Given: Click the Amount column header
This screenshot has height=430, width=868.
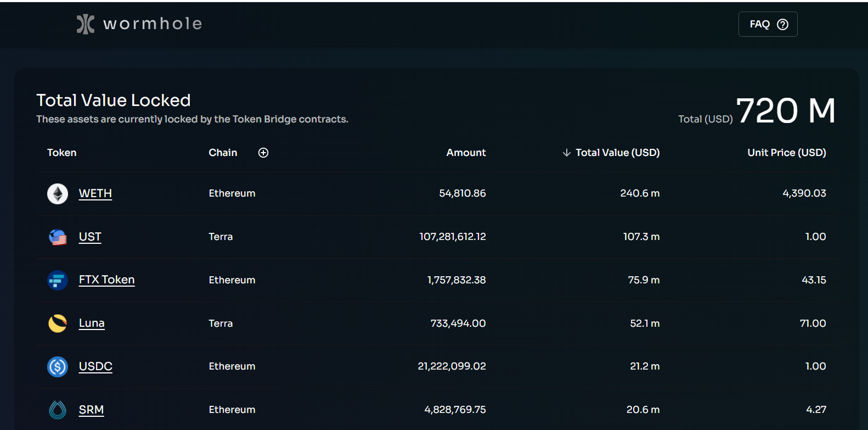Looking at the screenshot, I should tap(466, 153).
